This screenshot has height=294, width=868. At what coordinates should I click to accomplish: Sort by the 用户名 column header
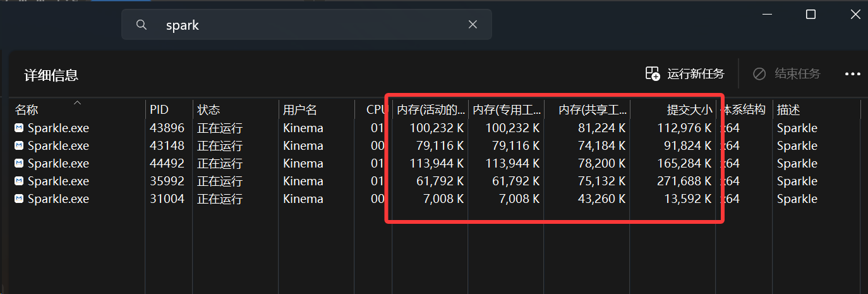(316, 109)
